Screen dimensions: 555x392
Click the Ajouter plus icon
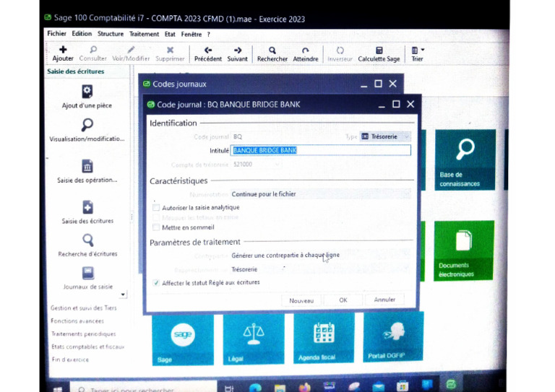coord(63,50)
